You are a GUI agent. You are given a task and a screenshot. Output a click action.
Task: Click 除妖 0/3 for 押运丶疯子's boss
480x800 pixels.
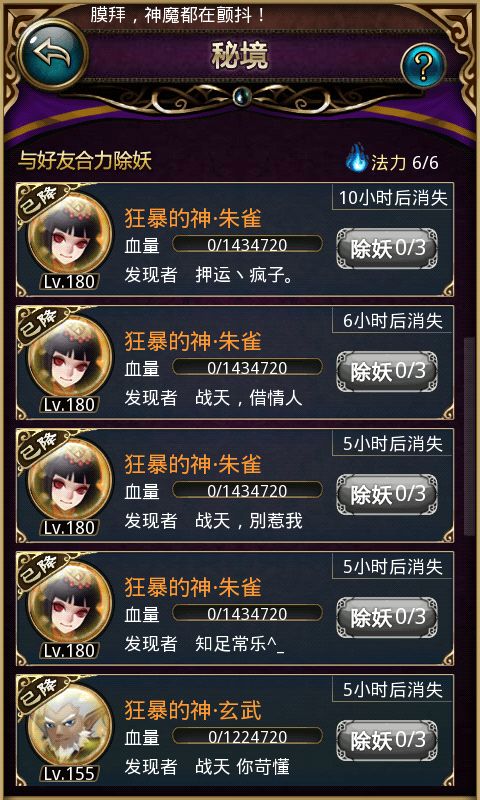[387, 248]
